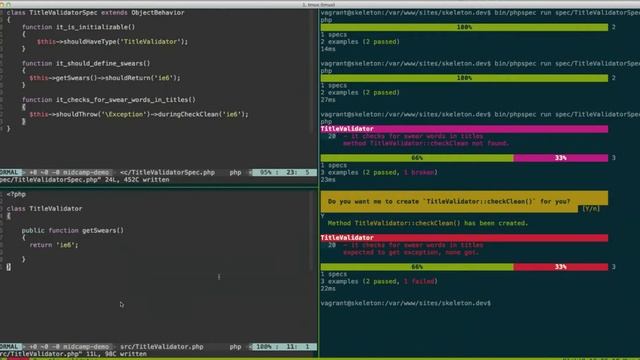
Task: Click the "return 'ie6';" line
Action: [53, 245]
